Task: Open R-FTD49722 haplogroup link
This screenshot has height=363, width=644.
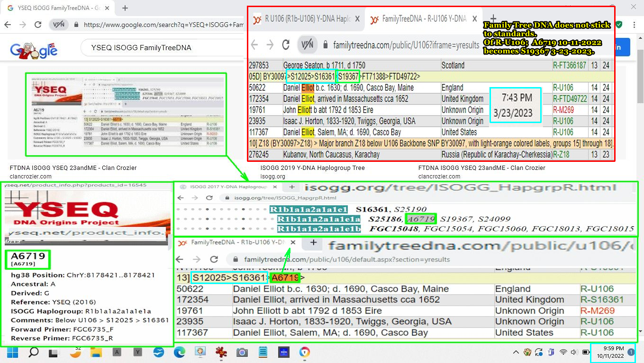Action: [570, 98]
